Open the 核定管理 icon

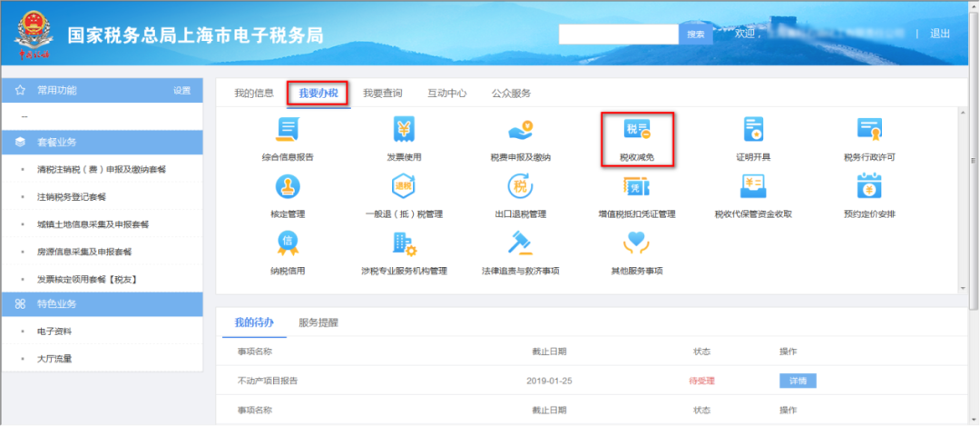pyautogui.click(x=288, y=186)
